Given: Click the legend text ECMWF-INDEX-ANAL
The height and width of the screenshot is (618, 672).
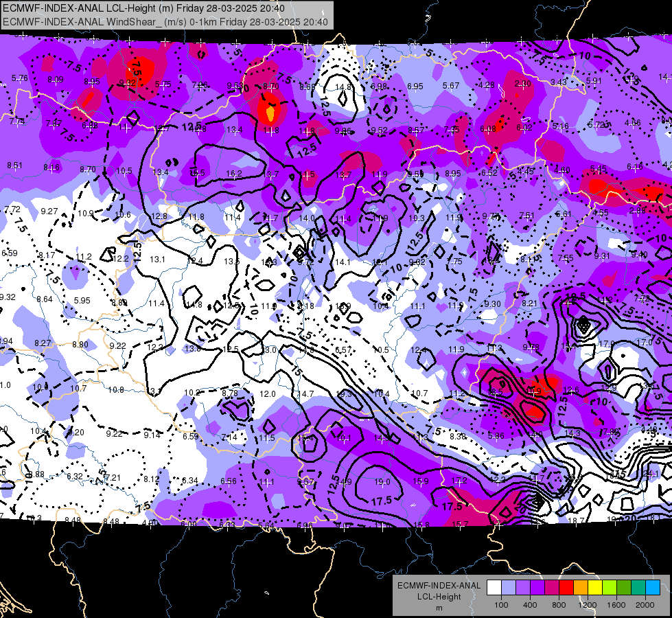Looking at the screenshot, I should (x=439, y=586).
